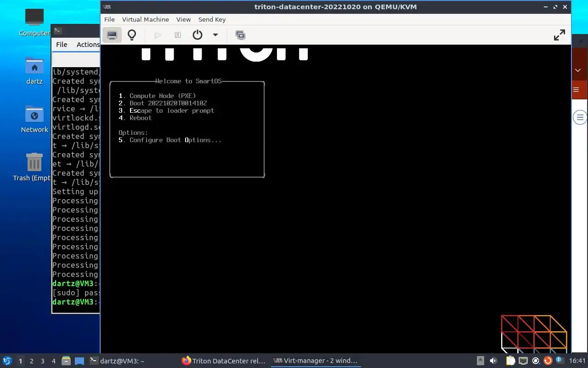Switch to workspace 4
Screen dimensions: 588x368
(x=54, y=361)
